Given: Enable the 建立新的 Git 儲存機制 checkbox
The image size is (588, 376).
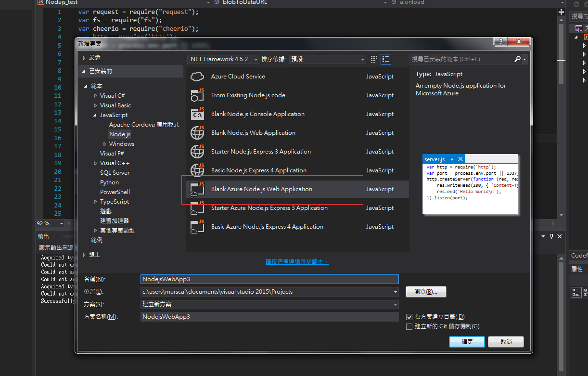Looking at the screenshot, I should coord(409,326).
